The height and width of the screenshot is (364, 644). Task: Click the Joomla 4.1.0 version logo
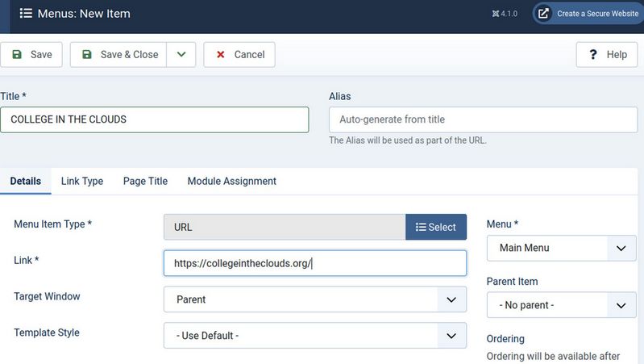pos(505,14)
